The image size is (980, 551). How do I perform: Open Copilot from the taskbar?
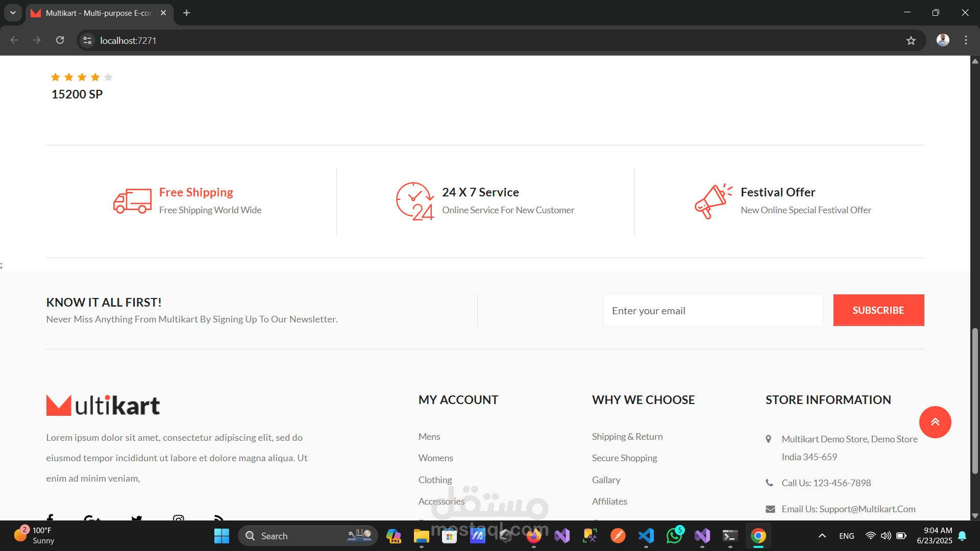click(x=394, y=536)
